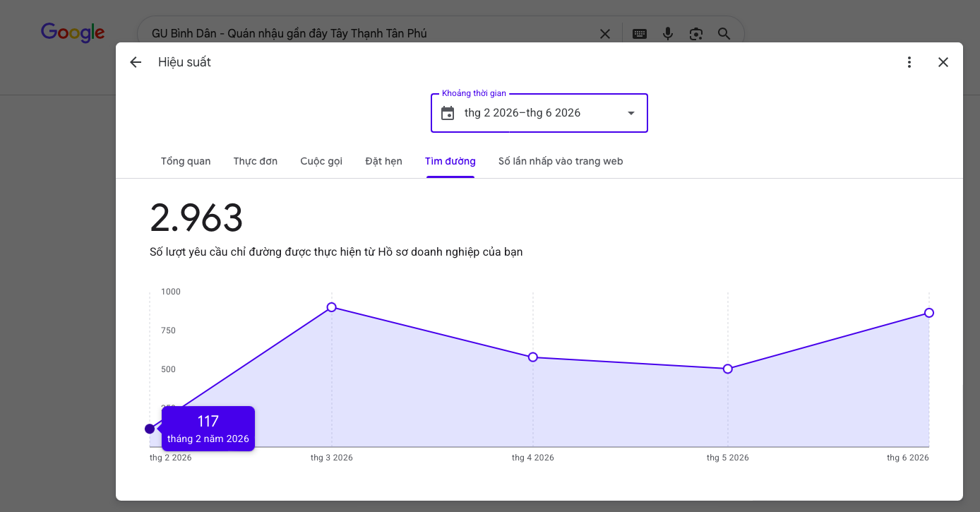Click the Google logo
Image resolution: width=980 pixels, height=512 pixels.
(x=73, y=33)
